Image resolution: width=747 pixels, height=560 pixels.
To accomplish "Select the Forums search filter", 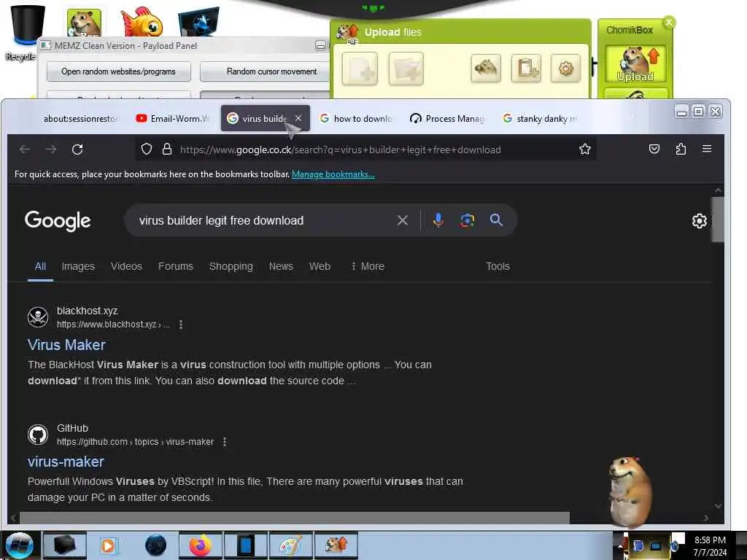I will coord(176,266).
